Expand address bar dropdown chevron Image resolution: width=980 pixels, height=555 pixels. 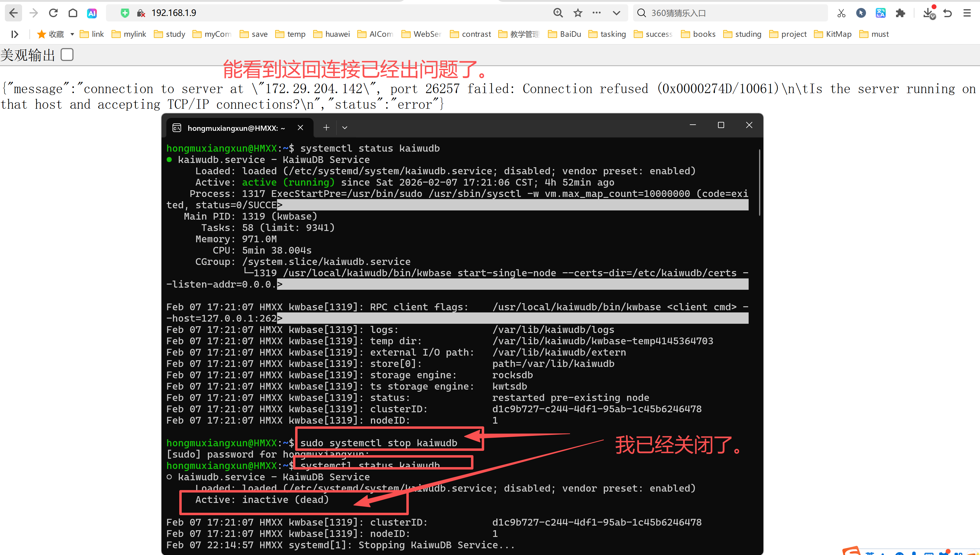[x=616, y=13]
